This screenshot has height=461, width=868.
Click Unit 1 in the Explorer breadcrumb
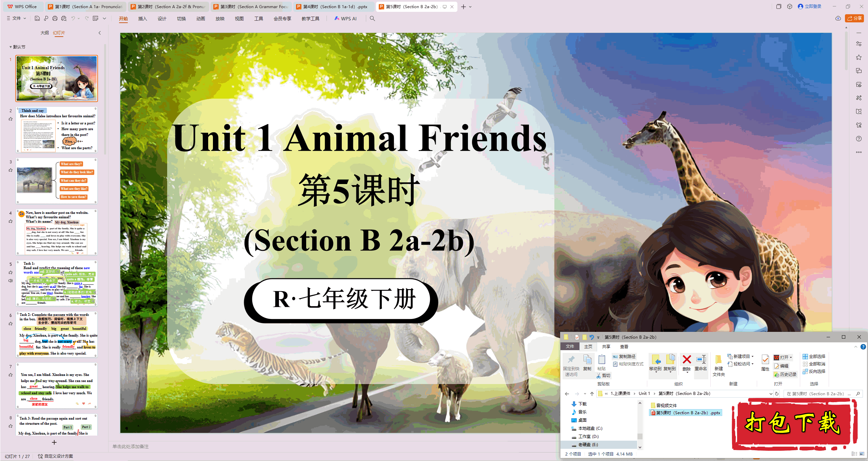(644, 394)
